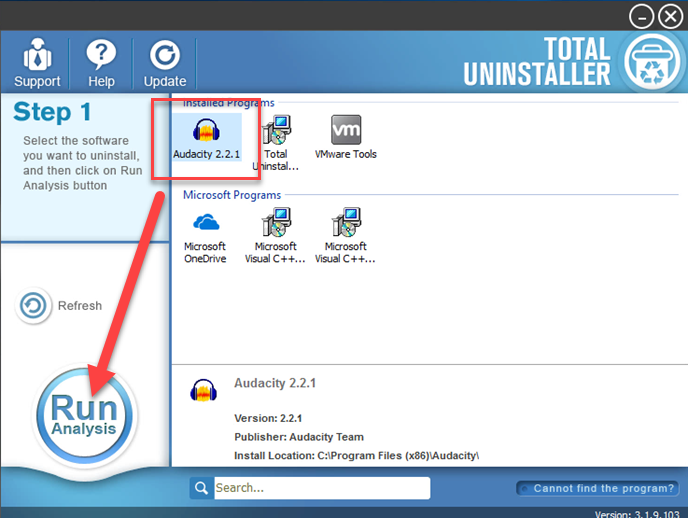Click the magnifier search icon

[x=201, y=488]
